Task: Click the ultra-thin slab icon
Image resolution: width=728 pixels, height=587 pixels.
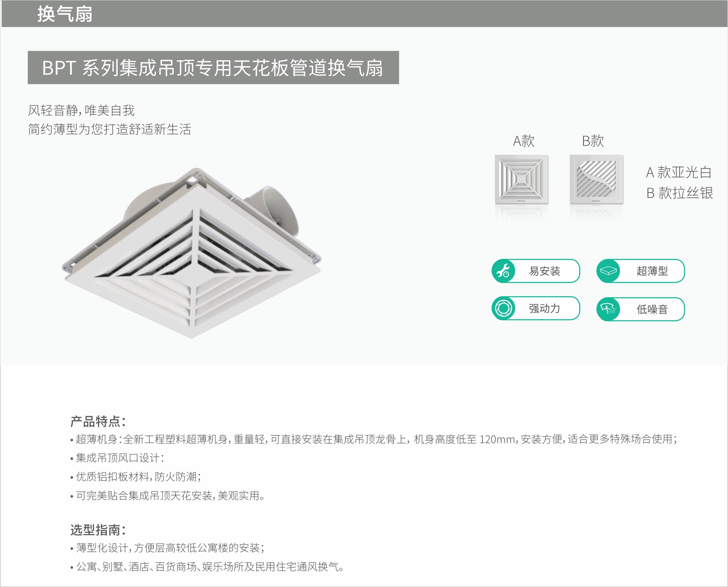Action: [608, 271]
